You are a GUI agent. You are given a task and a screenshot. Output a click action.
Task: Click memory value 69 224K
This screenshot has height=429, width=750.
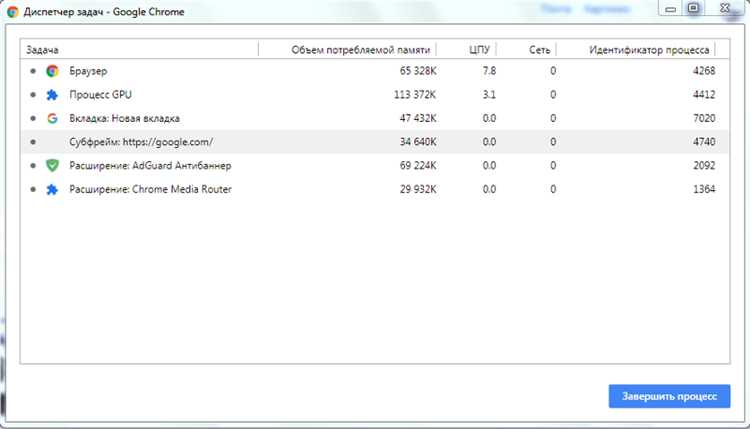pos(418,165)
